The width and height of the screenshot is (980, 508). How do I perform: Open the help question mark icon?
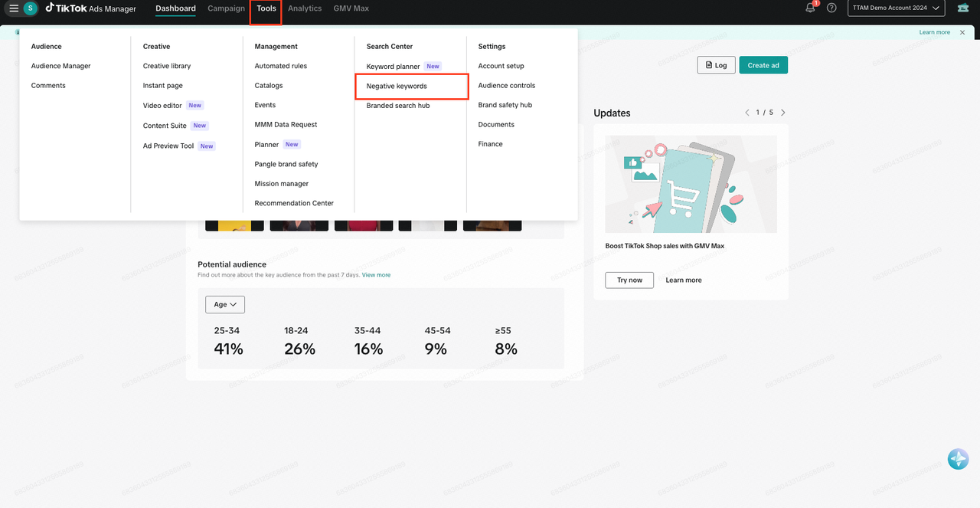click(x=831, y=8)
